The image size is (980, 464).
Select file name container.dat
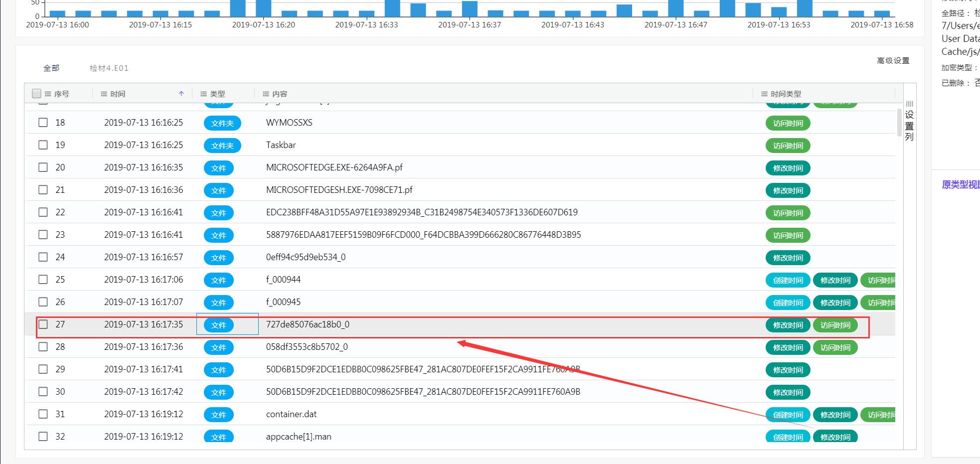tap(291, 414)
